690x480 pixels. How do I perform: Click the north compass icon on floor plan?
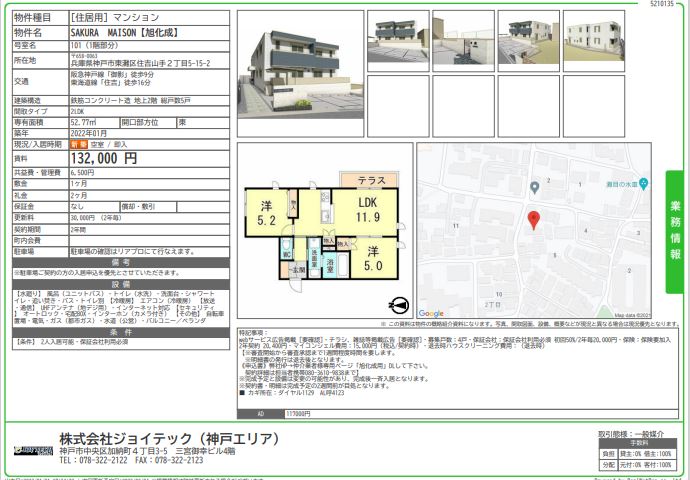[399, 305]
